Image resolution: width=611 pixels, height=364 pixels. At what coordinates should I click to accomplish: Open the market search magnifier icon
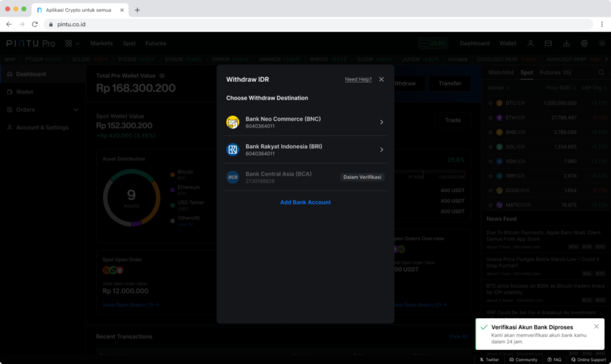click(x=601, y=72)
